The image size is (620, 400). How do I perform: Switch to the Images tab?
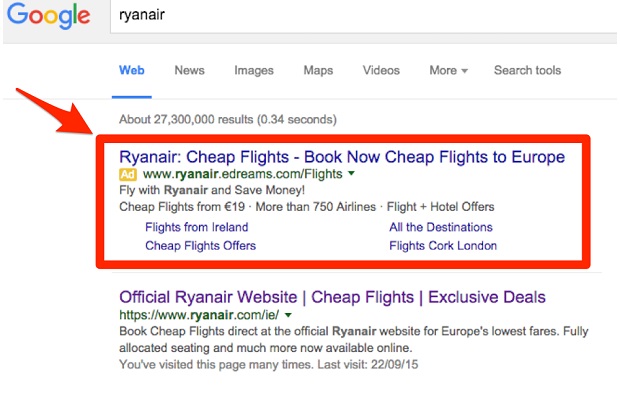pyautogui.click(x=254, y=71)
